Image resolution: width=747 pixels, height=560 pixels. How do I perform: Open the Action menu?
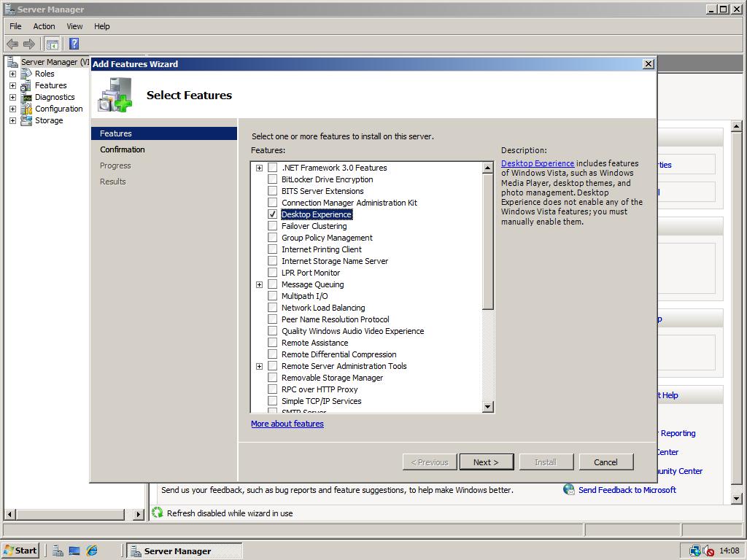44,26
